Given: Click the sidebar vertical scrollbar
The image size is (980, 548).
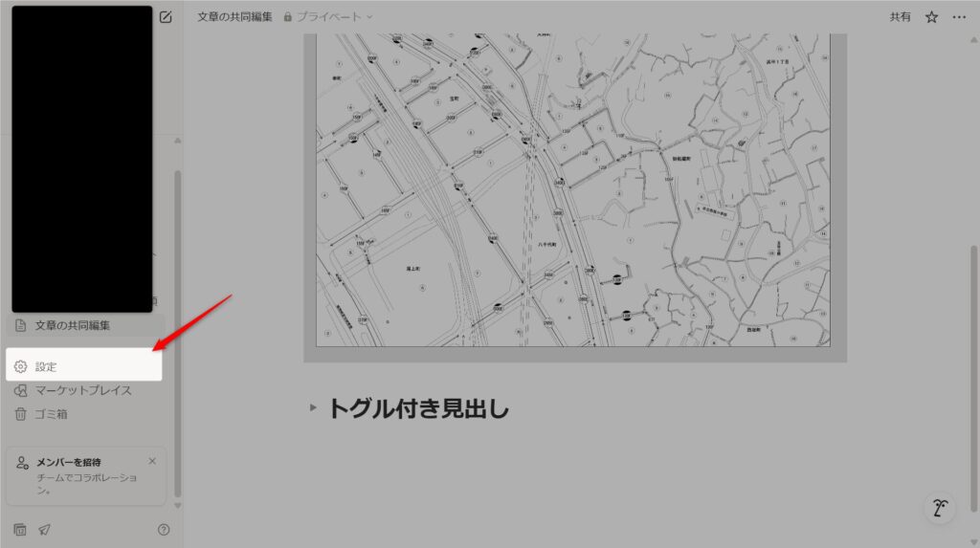Looking at the screenshot, I should (176, 335).
